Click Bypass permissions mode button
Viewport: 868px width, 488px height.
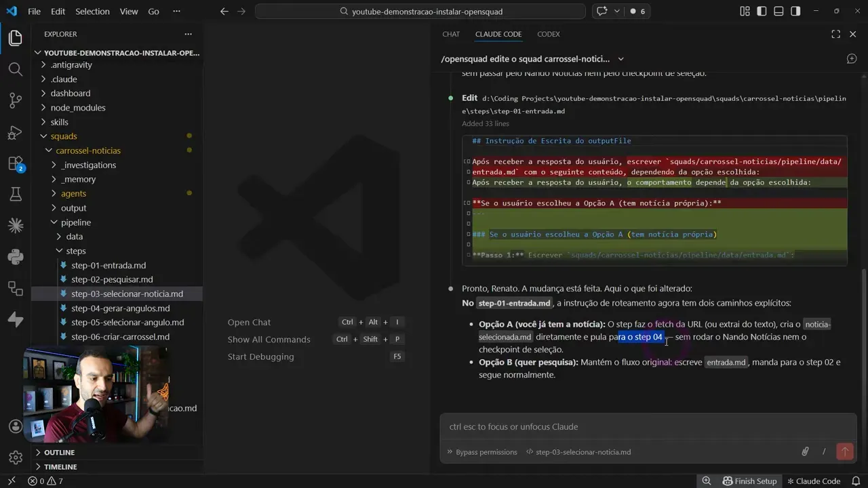pyautogui.click(x=481, y=452)
